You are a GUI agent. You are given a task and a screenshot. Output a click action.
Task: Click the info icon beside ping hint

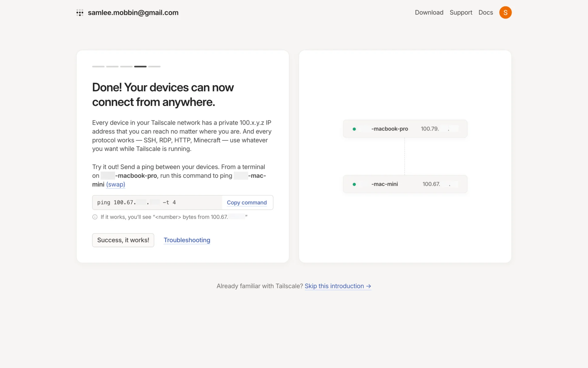tap(95, 217)
